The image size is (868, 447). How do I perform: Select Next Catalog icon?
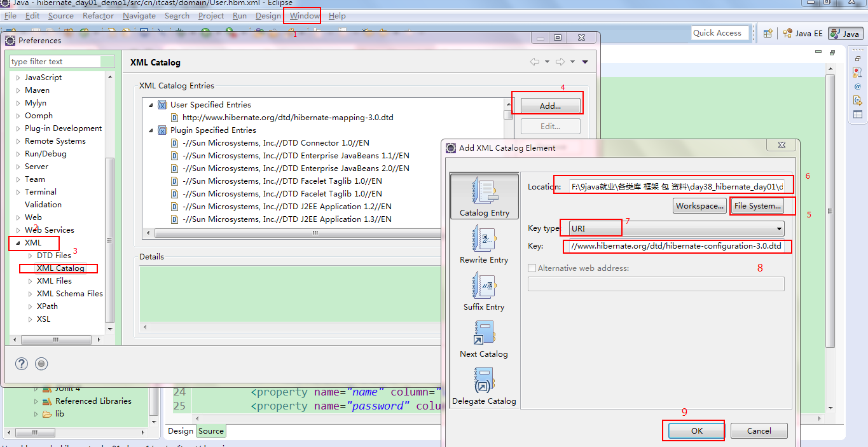484,333
